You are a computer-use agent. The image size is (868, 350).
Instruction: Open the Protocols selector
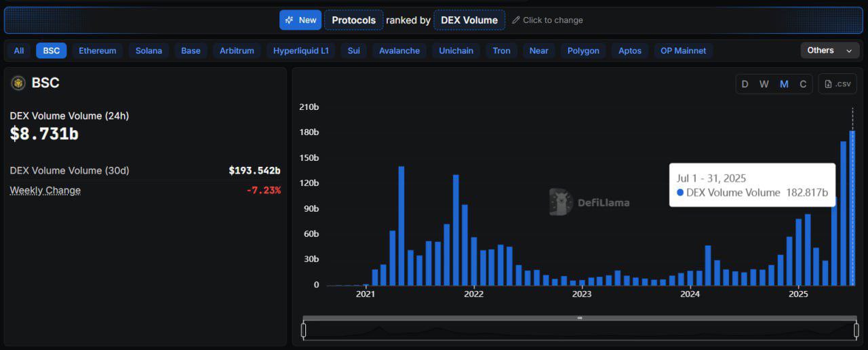[x=354, y=20]
